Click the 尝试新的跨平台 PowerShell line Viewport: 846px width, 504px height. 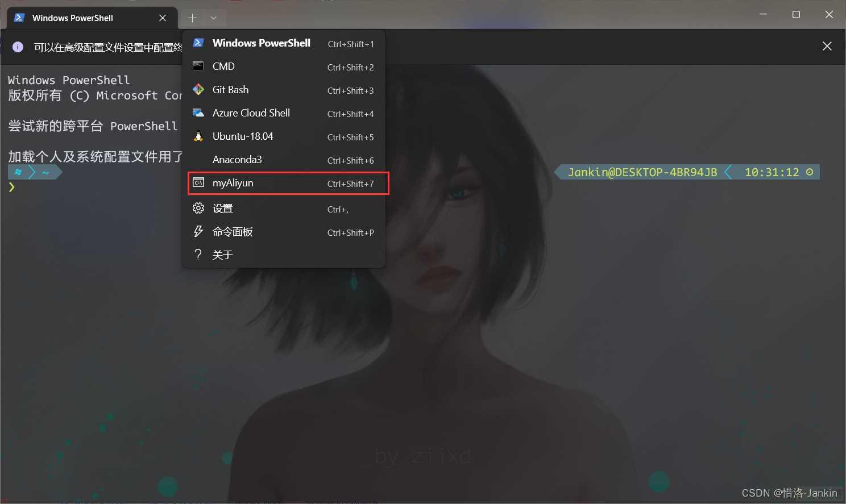tap(93, 126)
